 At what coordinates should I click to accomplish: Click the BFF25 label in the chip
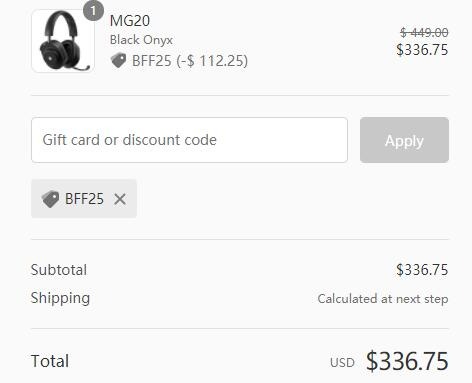pos(84,199)
